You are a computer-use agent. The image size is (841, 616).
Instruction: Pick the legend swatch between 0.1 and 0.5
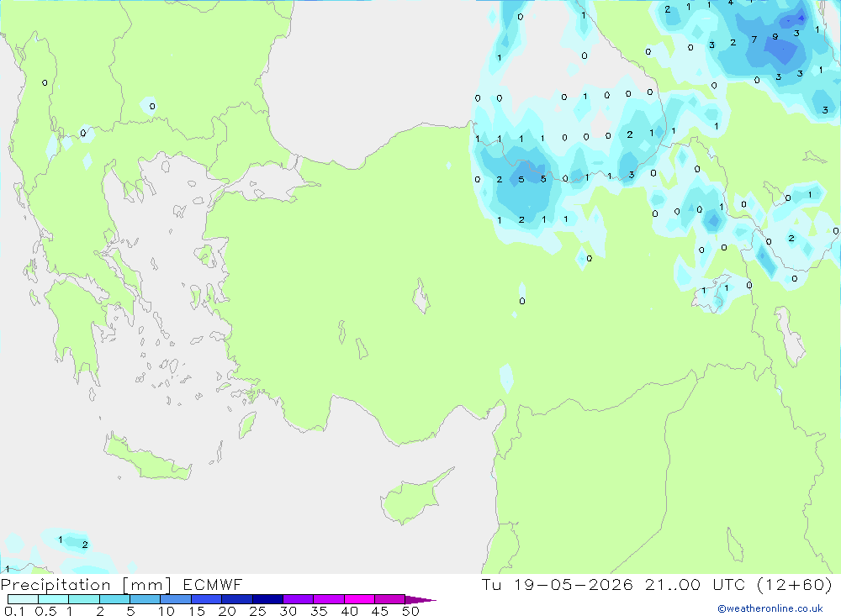(23, 599)
